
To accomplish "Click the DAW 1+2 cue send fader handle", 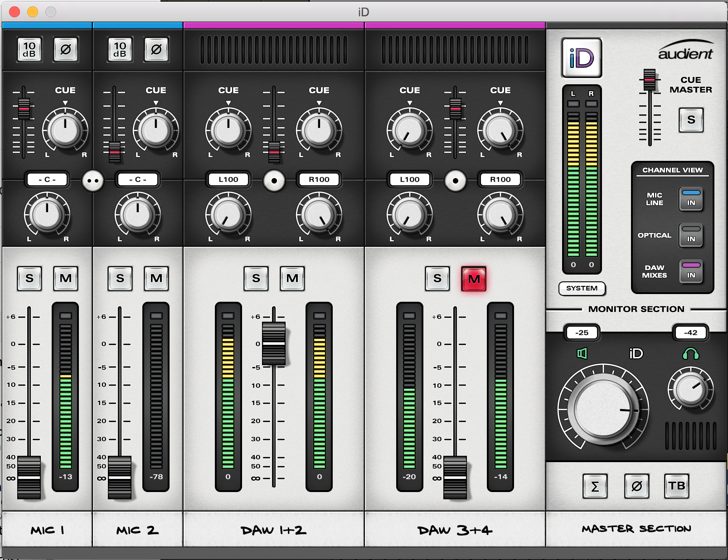I will tap(274, 153).
